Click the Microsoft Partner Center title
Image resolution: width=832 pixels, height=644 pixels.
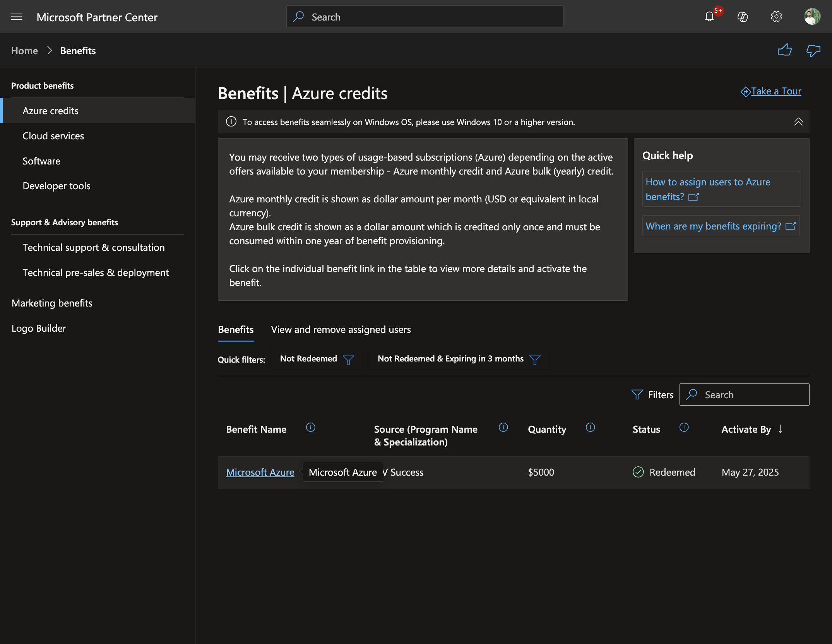tap(97, 17)
